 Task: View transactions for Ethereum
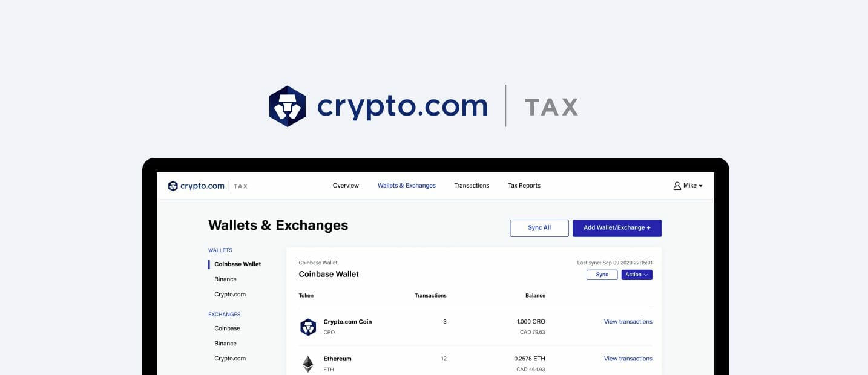[628, 358]
